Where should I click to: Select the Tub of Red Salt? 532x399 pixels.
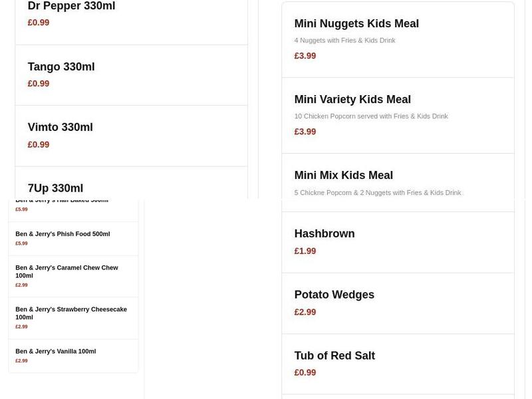(x=336, y=356)
